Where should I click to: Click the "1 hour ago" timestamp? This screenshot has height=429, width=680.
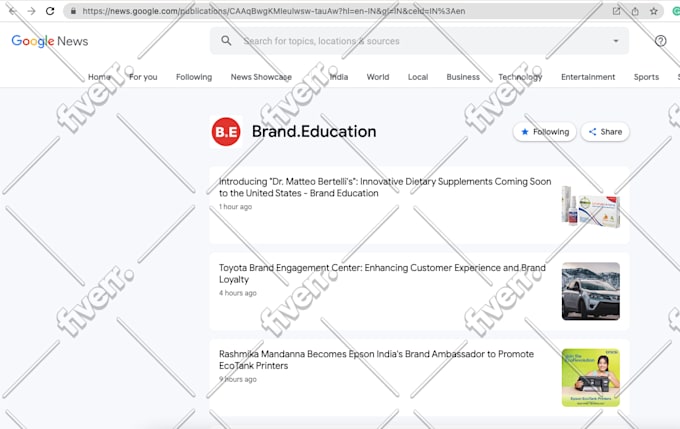click(x=235, y=206)
